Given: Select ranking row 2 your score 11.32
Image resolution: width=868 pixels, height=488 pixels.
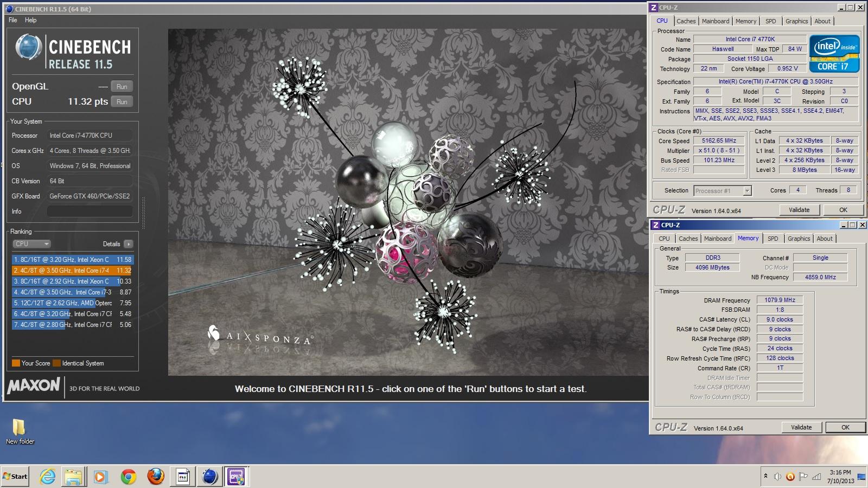Looking at the screenshot, I should pos(73,271).
